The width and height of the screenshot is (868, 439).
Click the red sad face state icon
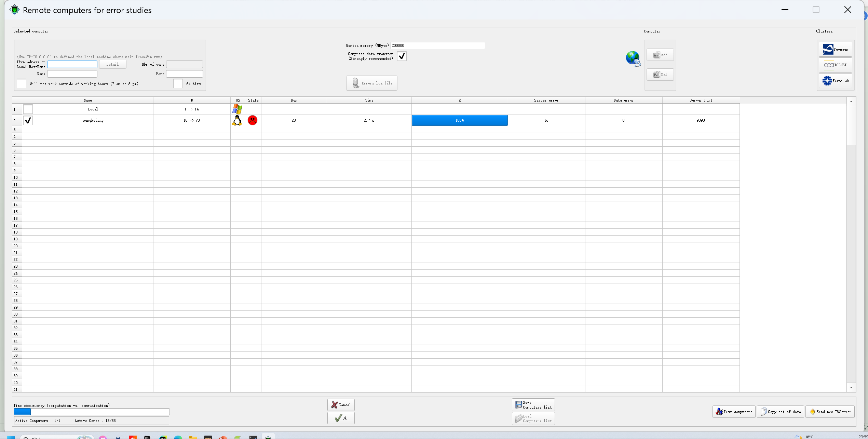[253, 120]
